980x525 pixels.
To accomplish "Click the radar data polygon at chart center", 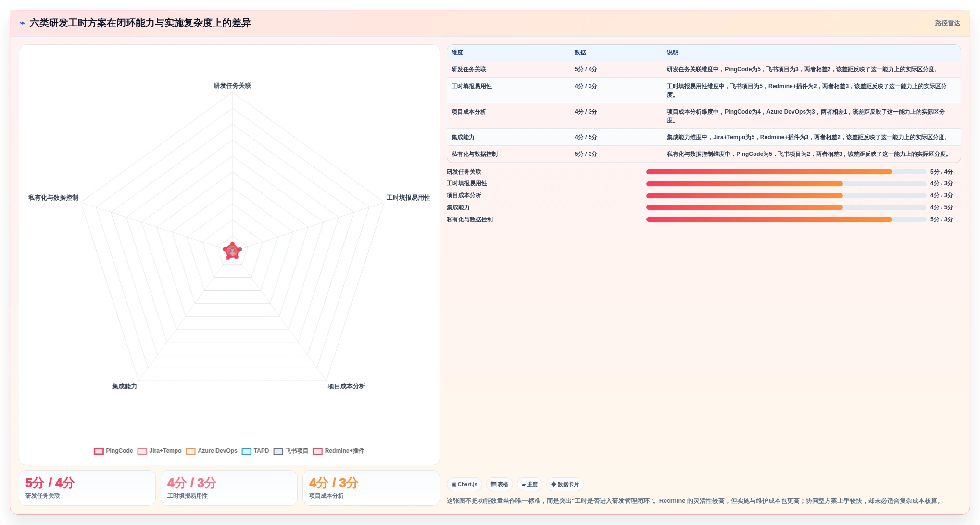I will (x=232, y=251).
